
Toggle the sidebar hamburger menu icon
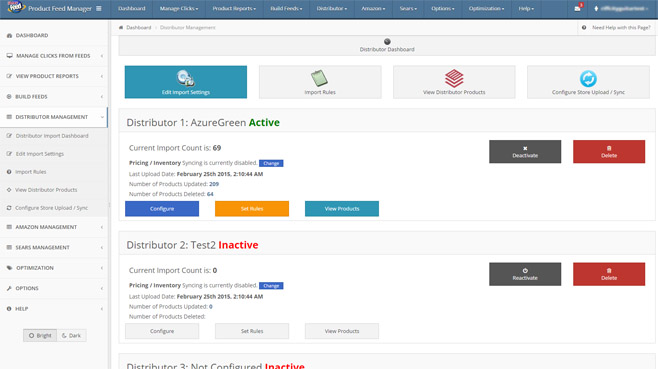[x=99, y=8]
